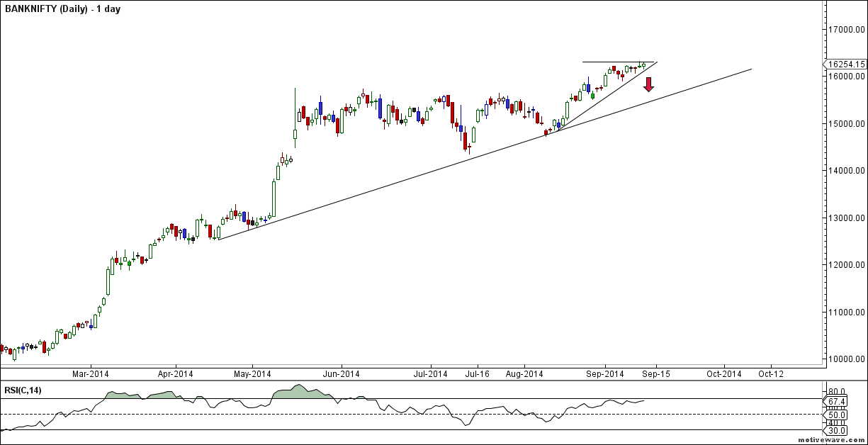This screenshot has height=445, width=868.
Task: Click the Mar-2014 date axis label
Action: [91, 373]
